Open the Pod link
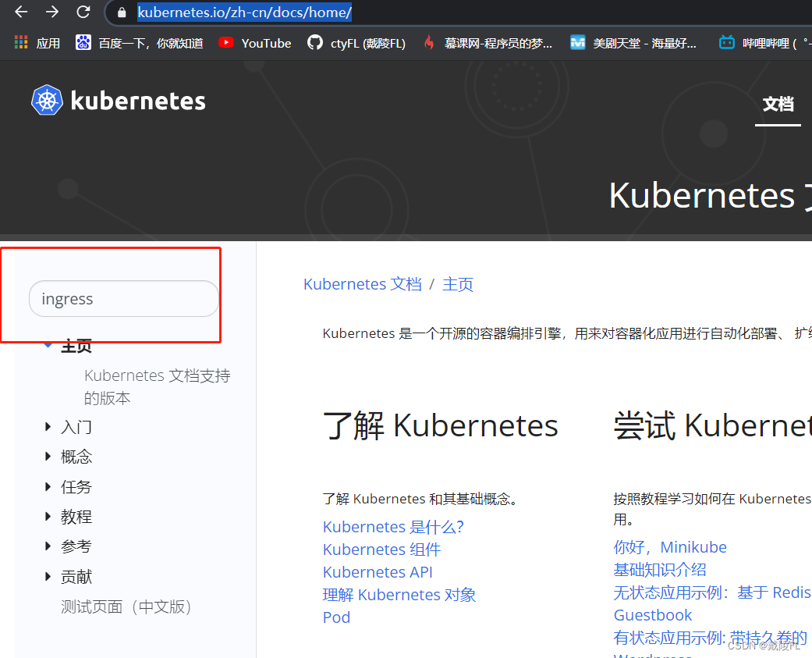The width and height of the screenshot is (812, 658). point(337,617)
